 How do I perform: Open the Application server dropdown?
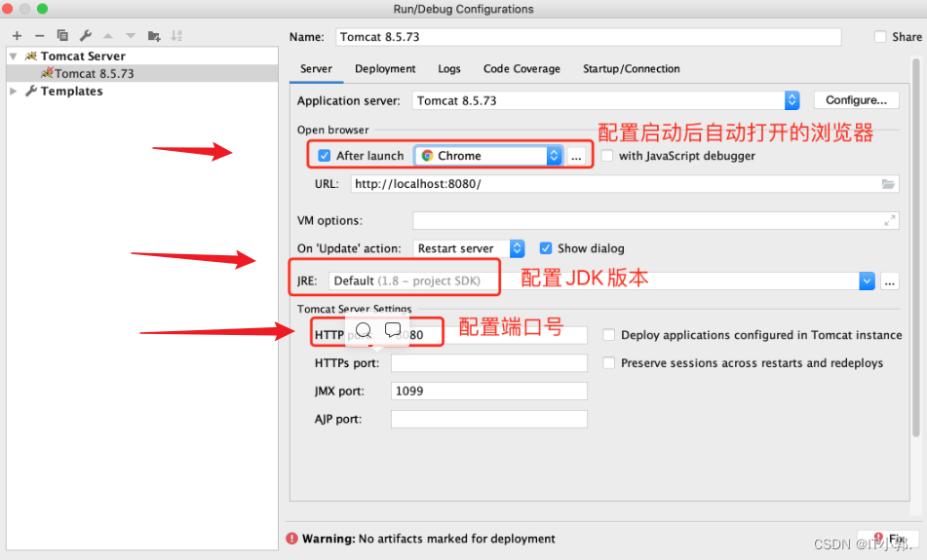tap(792, 100)
